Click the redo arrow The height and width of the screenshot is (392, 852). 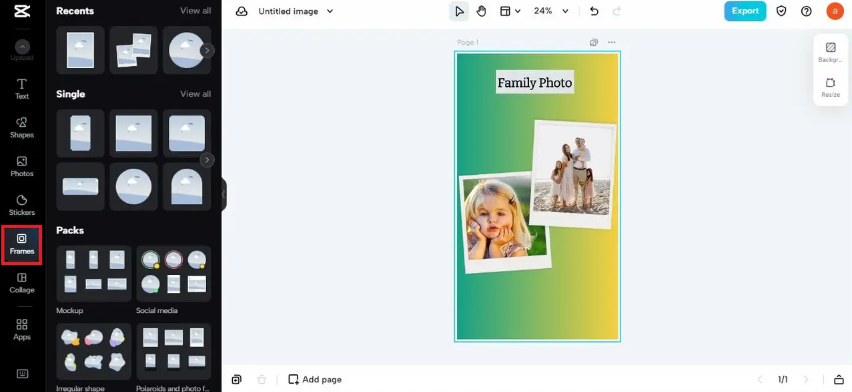coord(617,11)
